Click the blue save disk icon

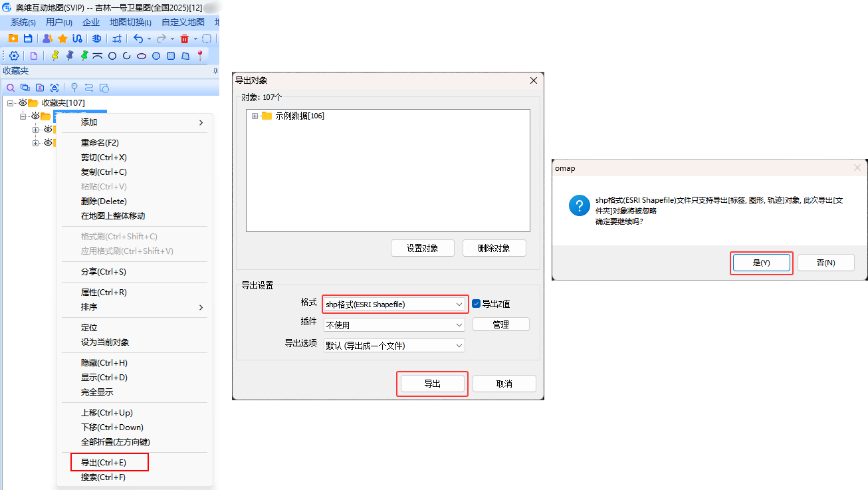[x=28, y=39]
